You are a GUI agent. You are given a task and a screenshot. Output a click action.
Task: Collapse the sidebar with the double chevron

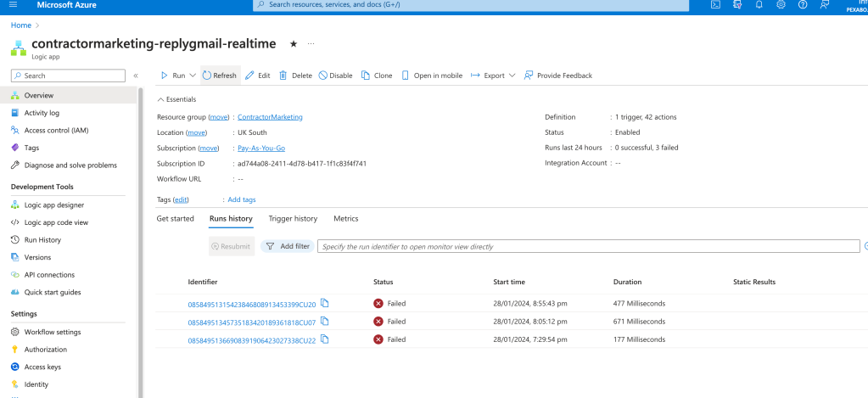tap(136, 76)
